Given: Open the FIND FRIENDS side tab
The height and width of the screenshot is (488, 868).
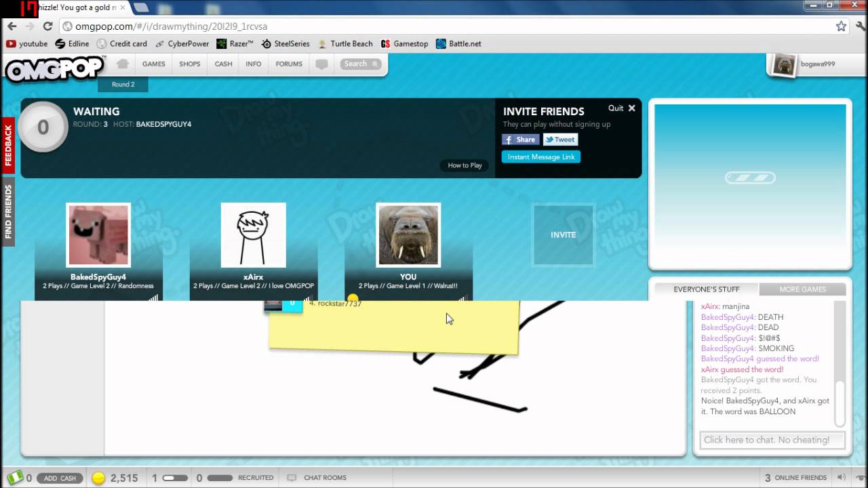Looking at the screenshot, I should coord(8,211).
